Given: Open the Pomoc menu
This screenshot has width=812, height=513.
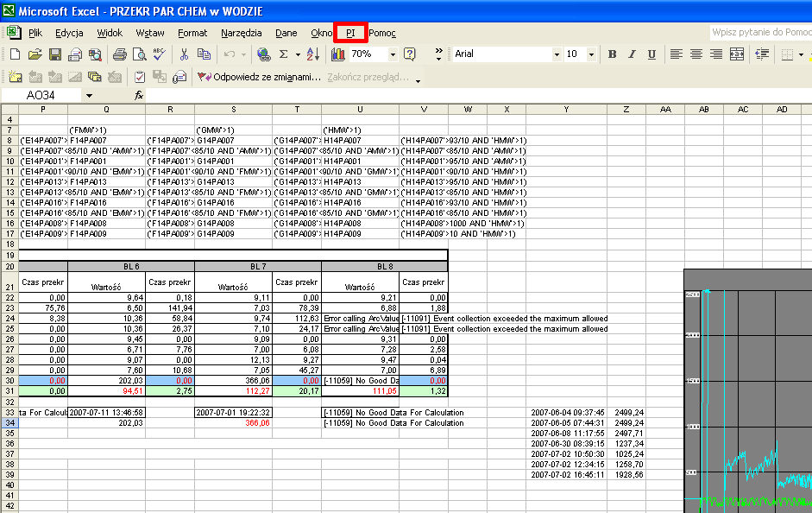Looking at the screenshot, I should [x=382, y=33].
